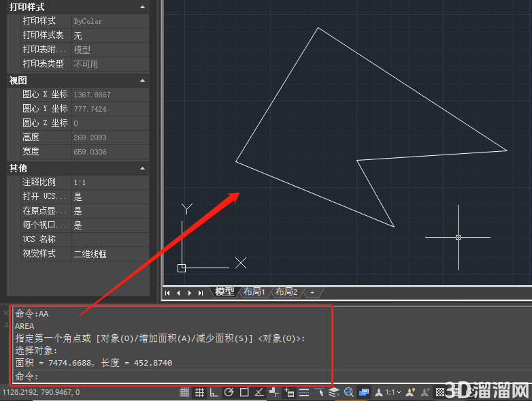Image resolution: width=532 pixels, height=401 pixels.
Task: Toggle dynamic UCS icon
Action: [273, 393]
